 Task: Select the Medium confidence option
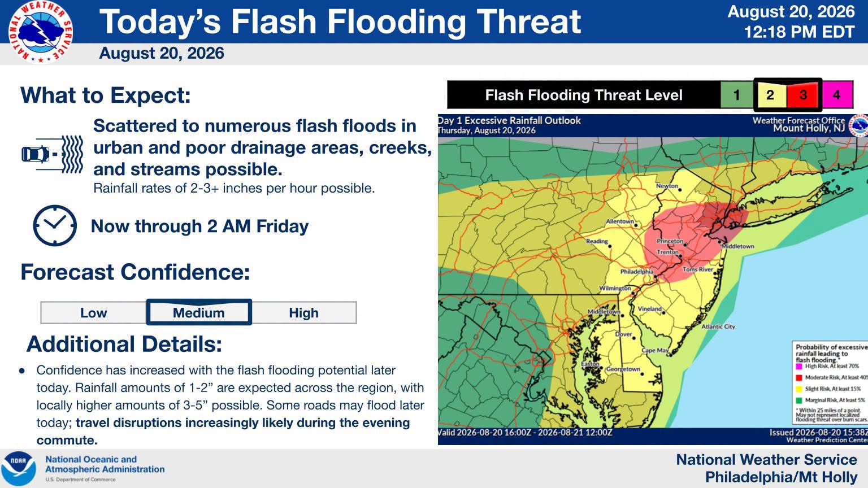(x=199, y=312)
